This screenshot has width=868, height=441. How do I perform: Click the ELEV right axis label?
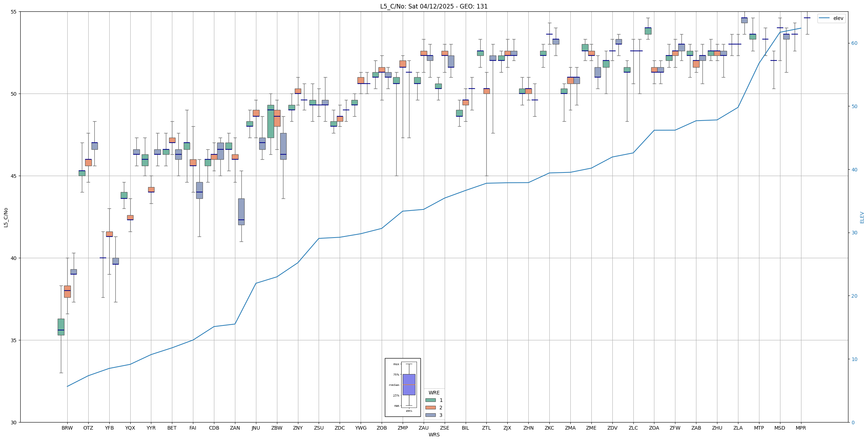tap(862, 217)
